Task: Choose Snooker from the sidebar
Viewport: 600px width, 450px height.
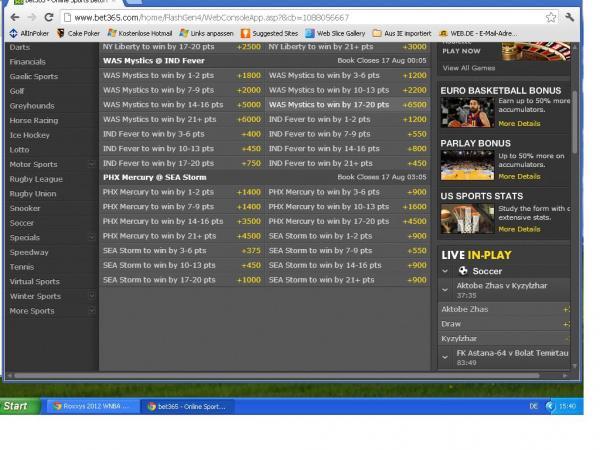Action: (25, 208)
